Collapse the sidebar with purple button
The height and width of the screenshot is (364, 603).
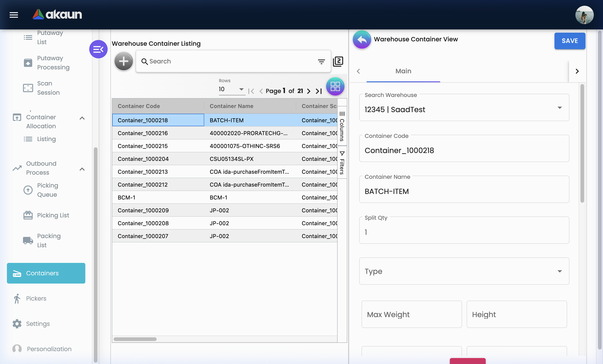[x=98, y=49]
